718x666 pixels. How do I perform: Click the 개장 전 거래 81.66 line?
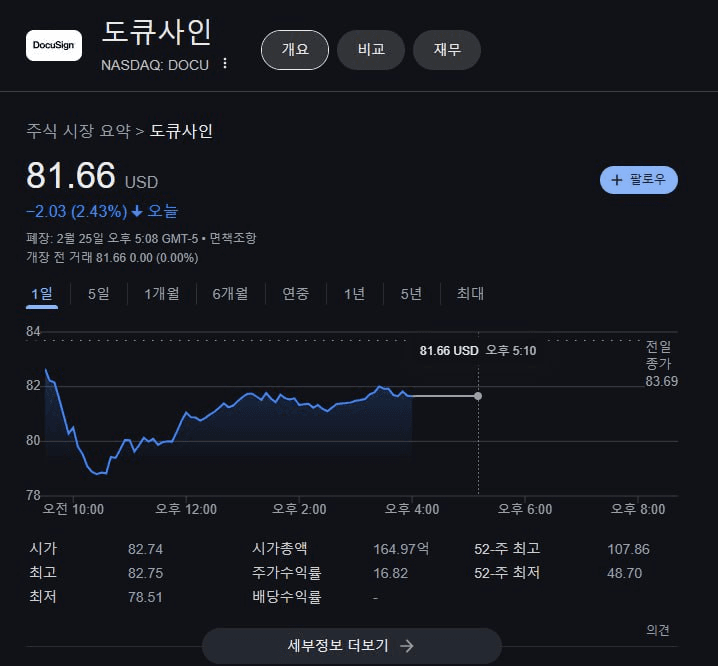112,257
